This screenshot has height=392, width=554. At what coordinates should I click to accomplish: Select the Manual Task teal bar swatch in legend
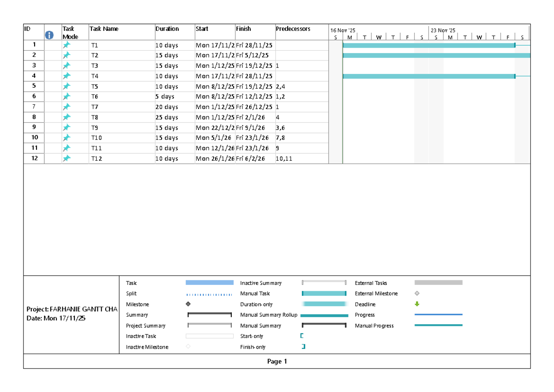tap(323, 293)
